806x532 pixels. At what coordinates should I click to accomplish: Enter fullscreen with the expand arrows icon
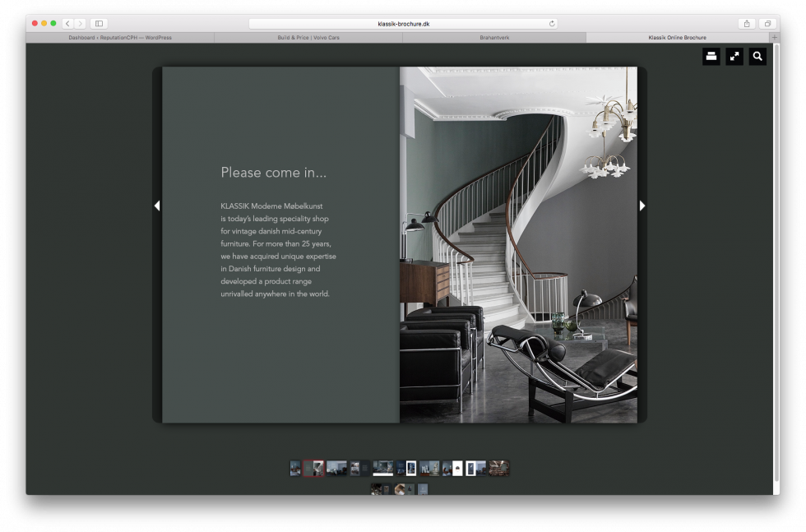734,57
